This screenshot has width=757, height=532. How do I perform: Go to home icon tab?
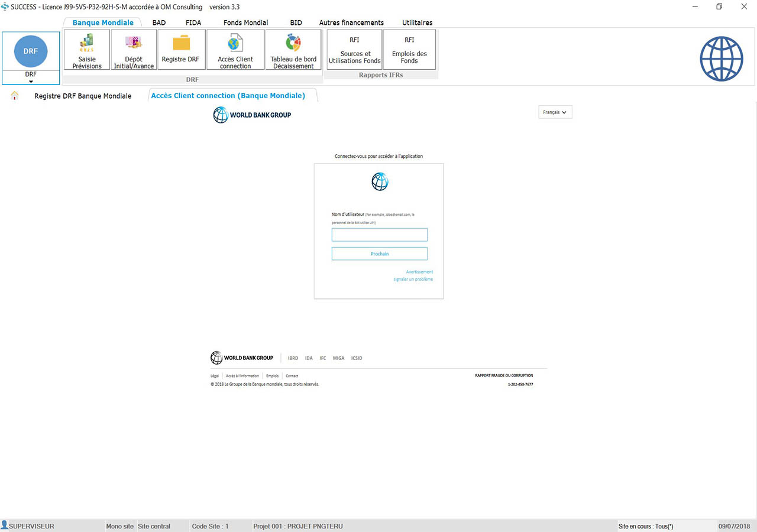(15, 96)
